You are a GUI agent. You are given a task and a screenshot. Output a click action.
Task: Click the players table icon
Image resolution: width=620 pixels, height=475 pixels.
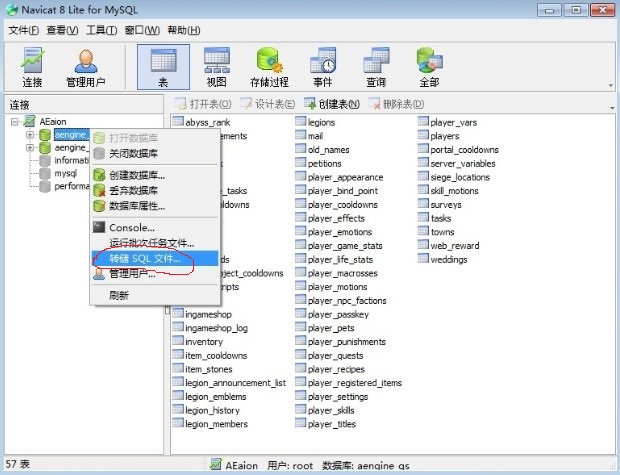423,135
